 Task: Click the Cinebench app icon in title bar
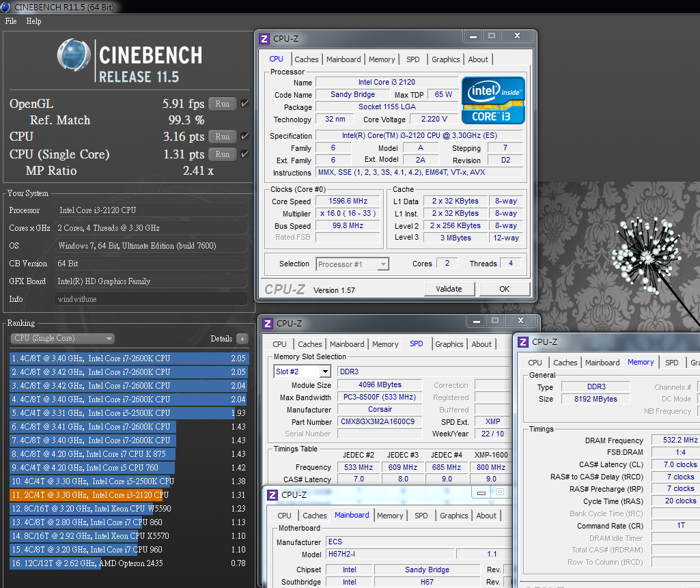click(5, 7)
